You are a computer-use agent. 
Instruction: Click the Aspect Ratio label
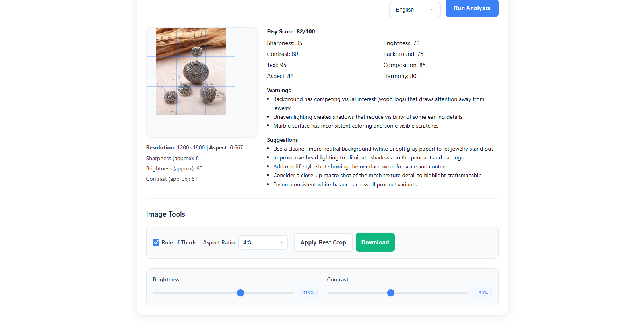(219, 242)
